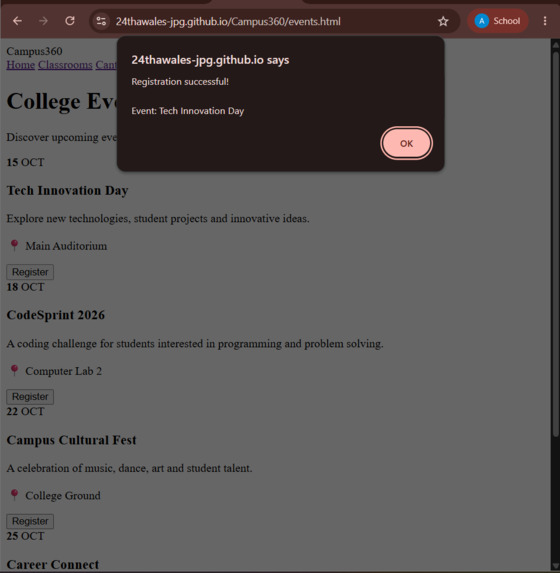Click the page vertical scrollbar thumb

pyautogui.click(x=556, y=244)
